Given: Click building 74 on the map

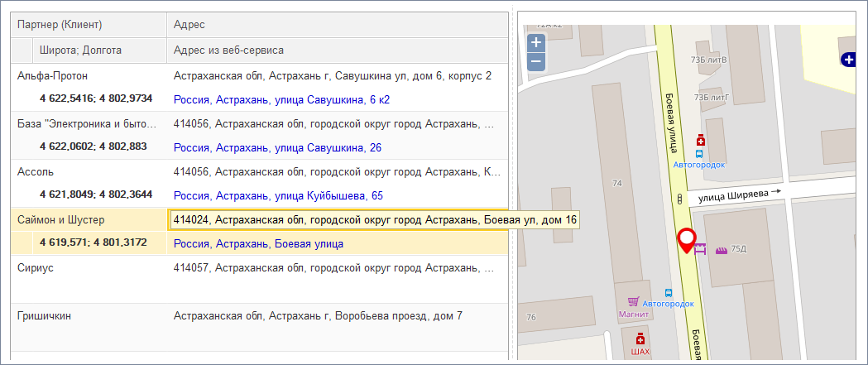Looking at the screenshot, I should (618, 183).
